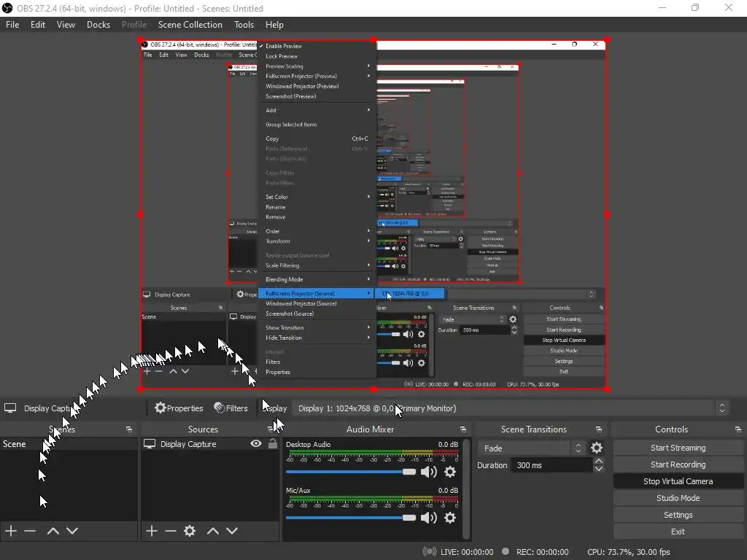The height and width of the screenshot is (560, 747).
Task: Move scene down in Scenes panel
Action: tap(72, 531)
